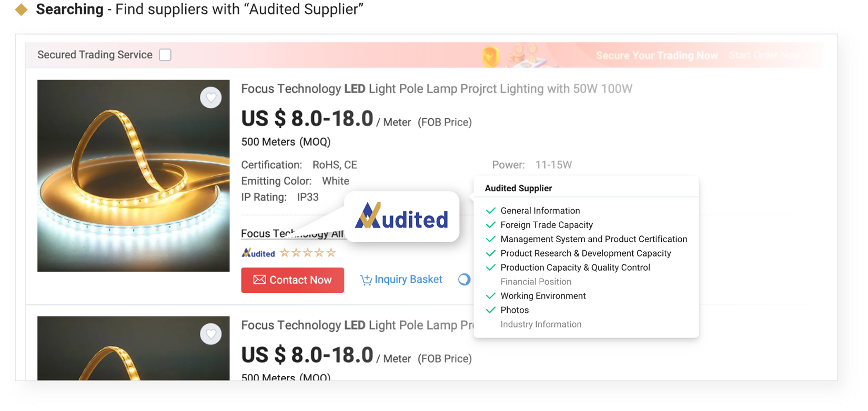The height and width of the screenshot is (411, 868).
Task: Select 'Production Capacity & Quality Control' item
Action: pos(575,268)
